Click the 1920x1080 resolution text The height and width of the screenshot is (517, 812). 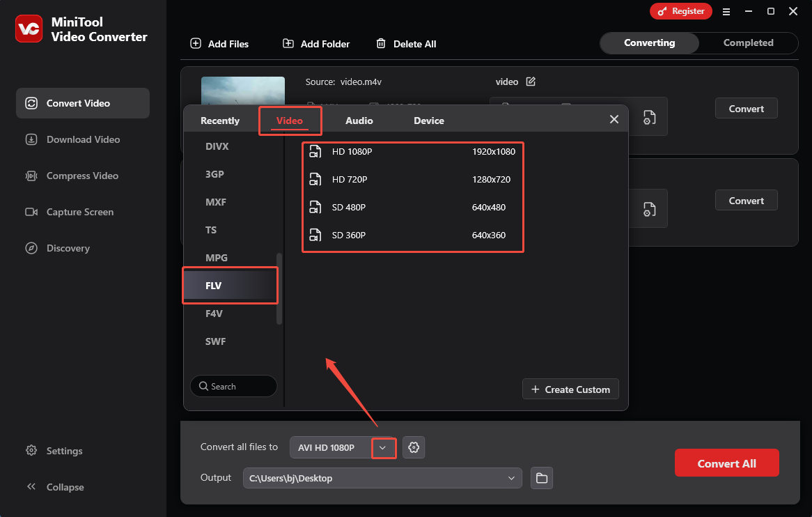[x=494, y=152]
